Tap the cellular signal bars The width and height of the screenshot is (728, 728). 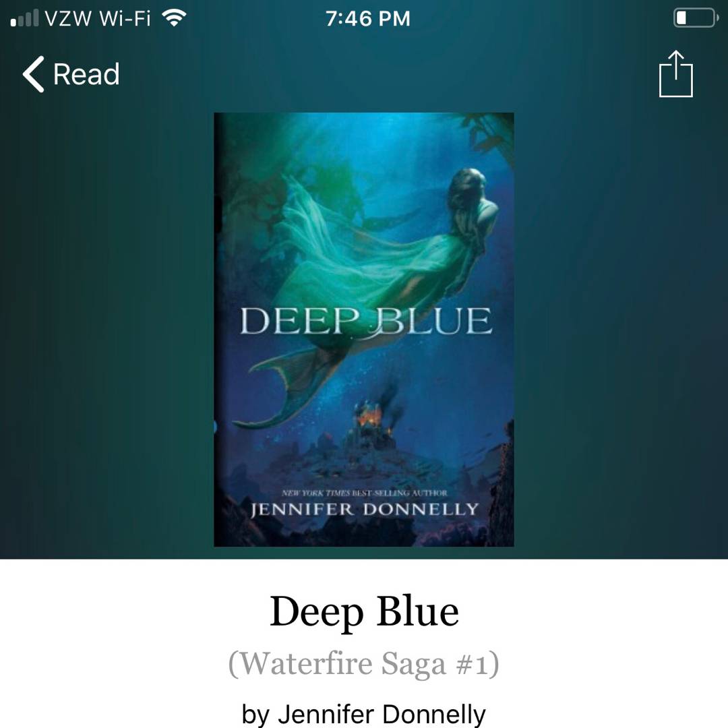click(x=25, y=19)
